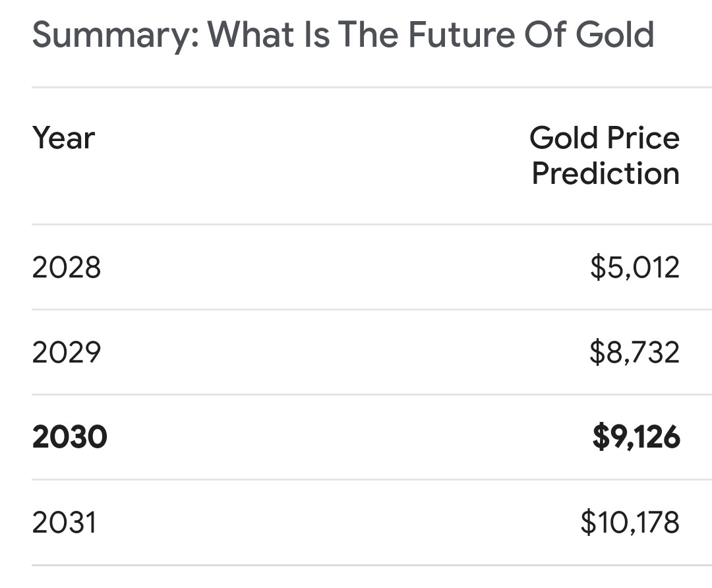The image size is (712, 588).
Task: Click the bold $9,126 price prediction
Action: click(x=636, y=437)
